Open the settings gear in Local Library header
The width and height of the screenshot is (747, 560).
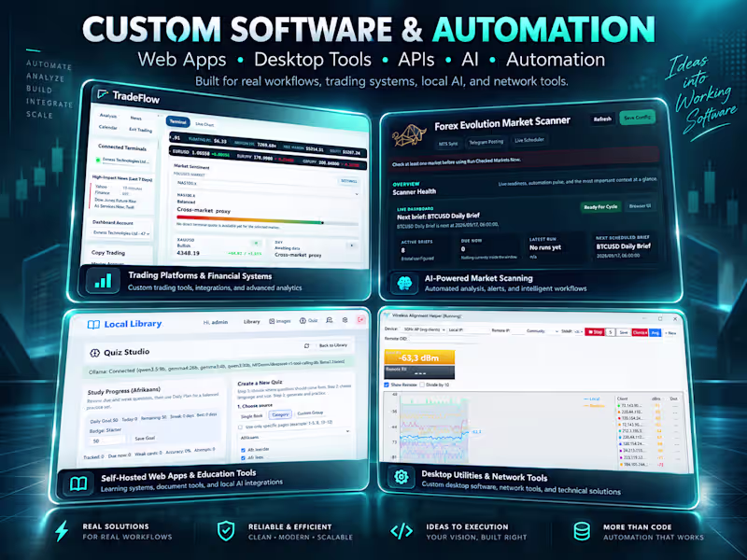click(x=345, y=320)
